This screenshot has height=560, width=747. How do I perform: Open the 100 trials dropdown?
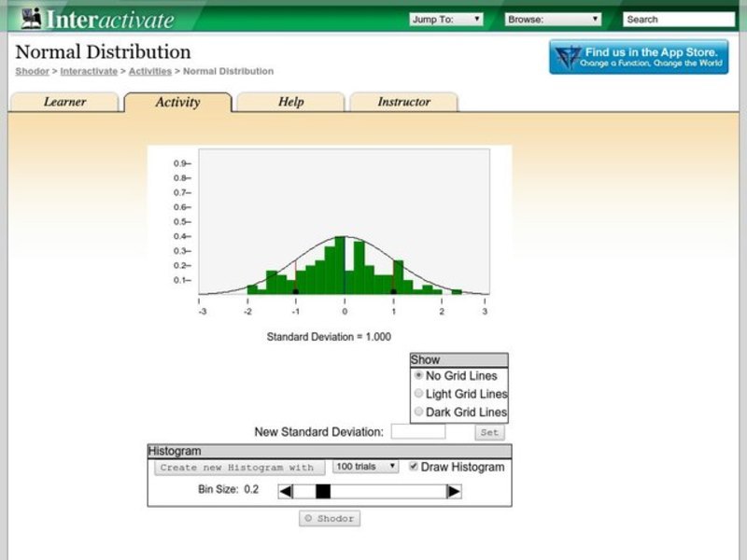coord(367,467)
